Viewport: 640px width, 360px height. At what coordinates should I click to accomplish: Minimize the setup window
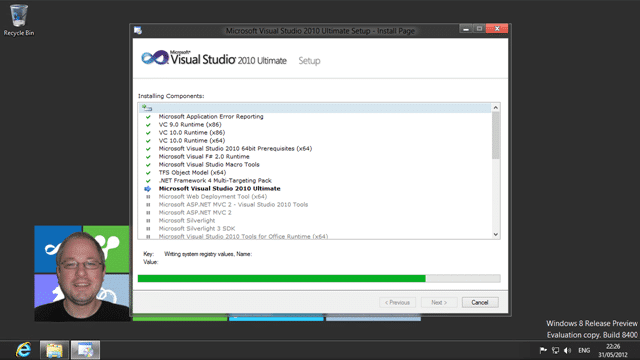coord(466,29)
